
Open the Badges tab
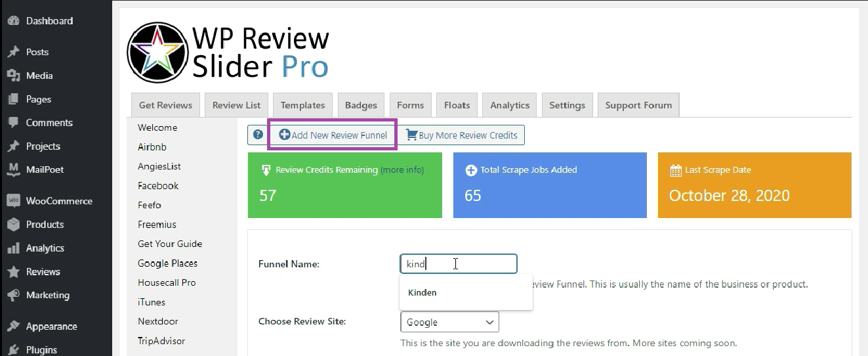361,105
